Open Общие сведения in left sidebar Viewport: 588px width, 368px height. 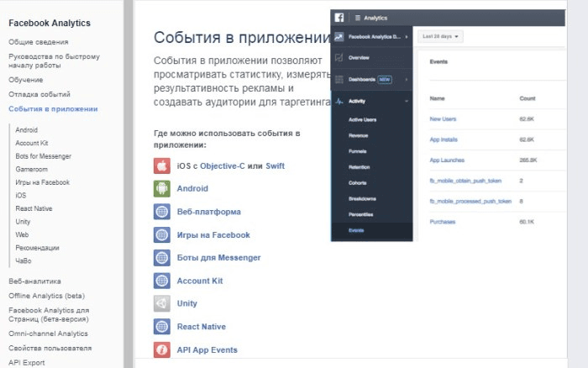pos(39,42)
